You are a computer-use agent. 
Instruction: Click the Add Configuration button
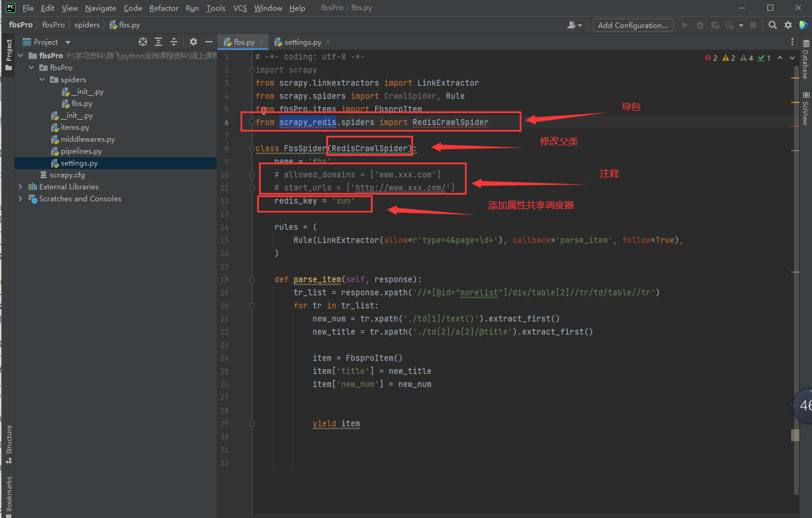coord(633,25)
